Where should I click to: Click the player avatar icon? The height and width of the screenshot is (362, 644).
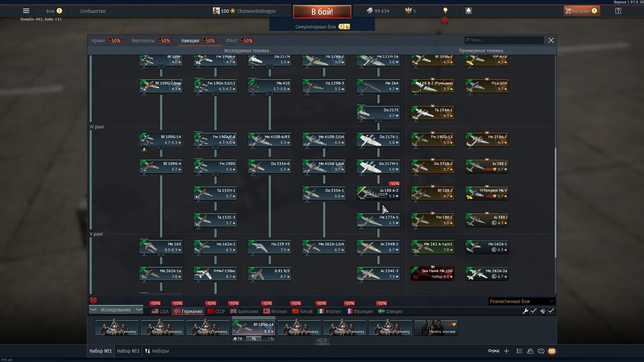[x=216, y=11]
